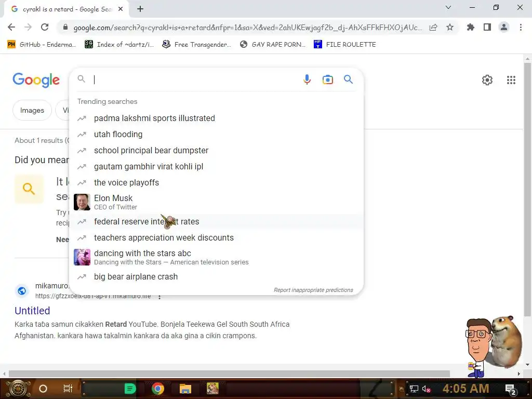Click Report inappropriate predictions link
Screen dimensions: 532x399
(313, 290)
